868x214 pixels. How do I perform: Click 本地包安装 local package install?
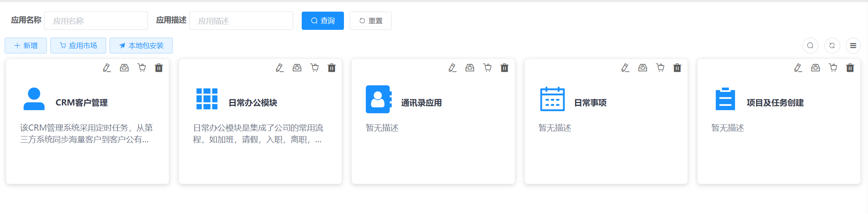click(141, 46)
